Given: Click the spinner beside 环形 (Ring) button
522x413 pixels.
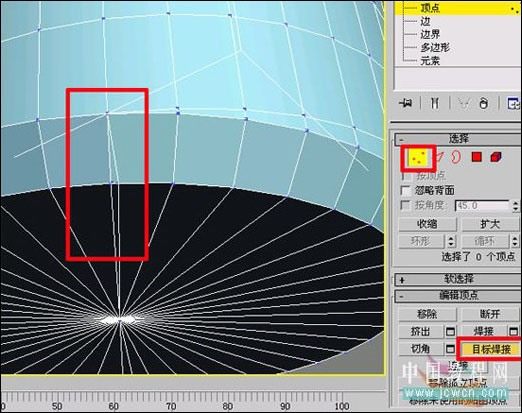Looking at the screenshot, I should 451,241.
